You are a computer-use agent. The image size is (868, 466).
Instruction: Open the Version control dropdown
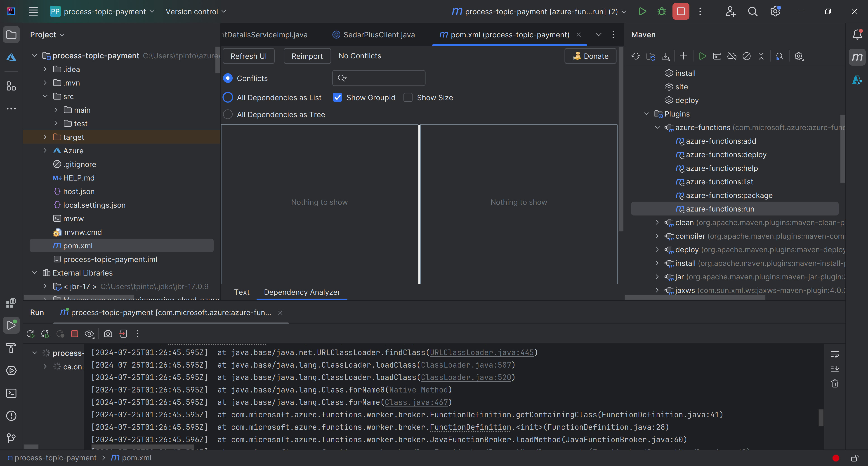point(196,12)
